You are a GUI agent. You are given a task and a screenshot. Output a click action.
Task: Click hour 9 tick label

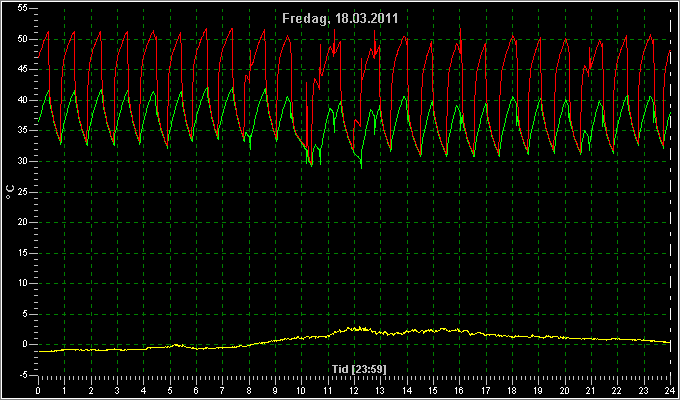click(275, 390)
